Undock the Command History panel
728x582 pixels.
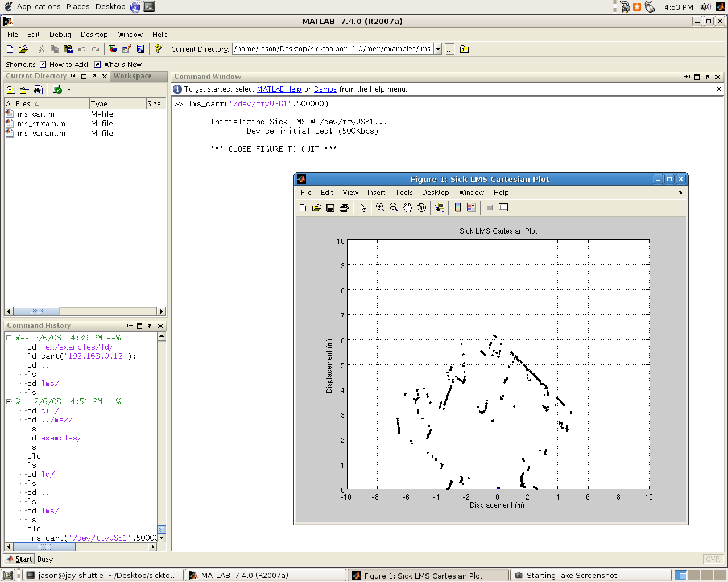click(150, 326)
